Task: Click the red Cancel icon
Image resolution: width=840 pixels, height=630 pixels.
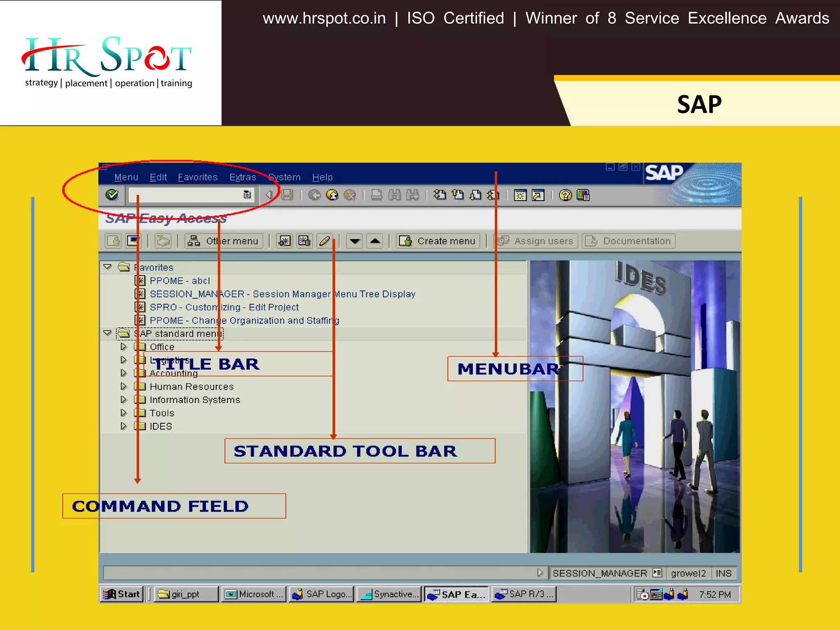Action: point(349,195)
